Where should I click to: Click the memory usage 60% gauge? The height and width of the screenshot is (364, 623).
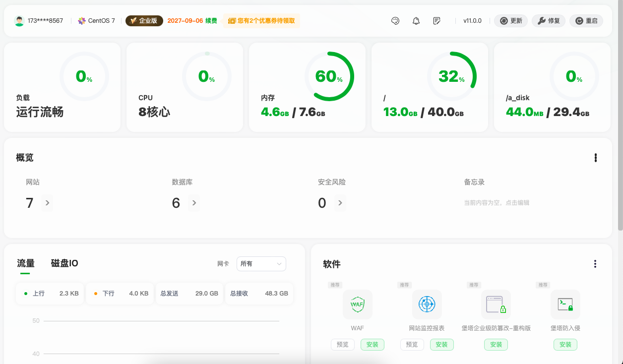pyautogui.click(x=329, y=76)
